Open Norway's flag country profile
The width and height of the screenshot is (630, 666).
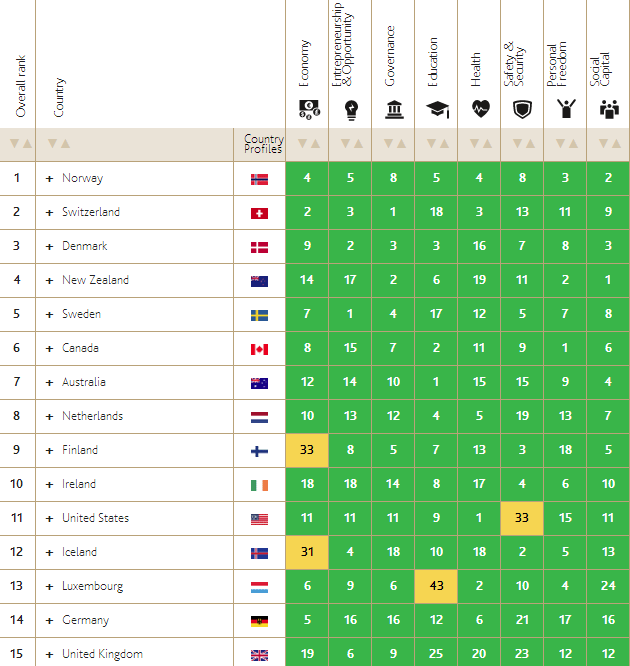[x=259, y=179]
